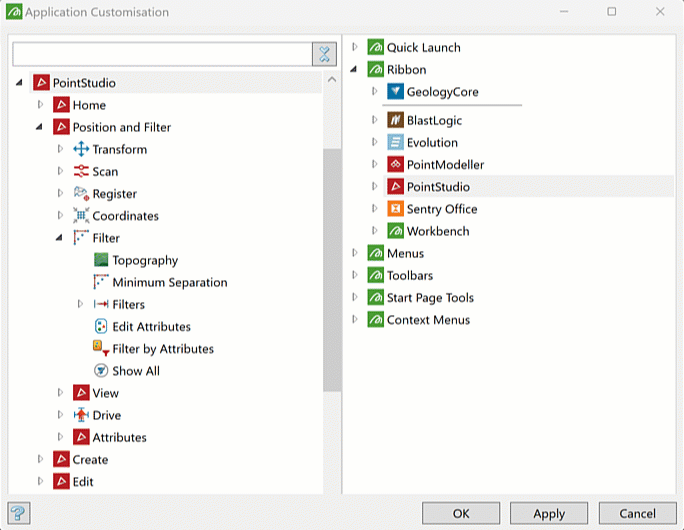Click the Register icon

[x=81, y=193]
